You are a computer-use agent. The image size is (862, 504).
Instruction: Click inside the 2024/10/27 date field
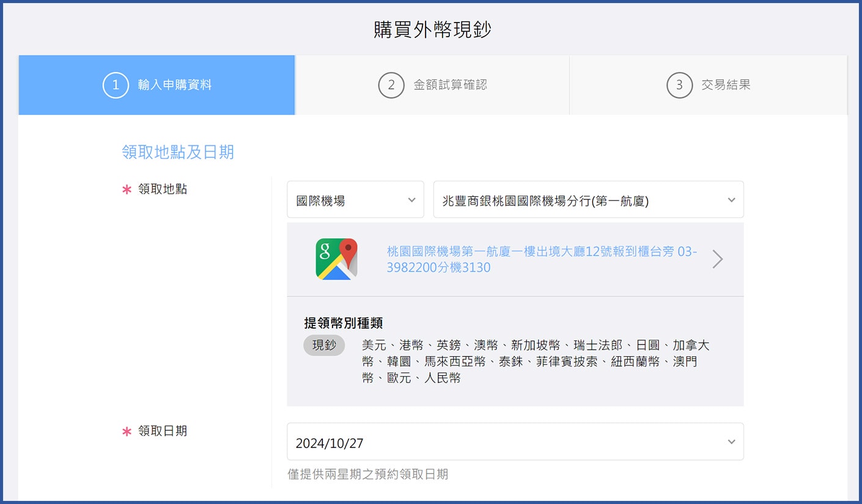pyautogui.click(x=428, y=441)
